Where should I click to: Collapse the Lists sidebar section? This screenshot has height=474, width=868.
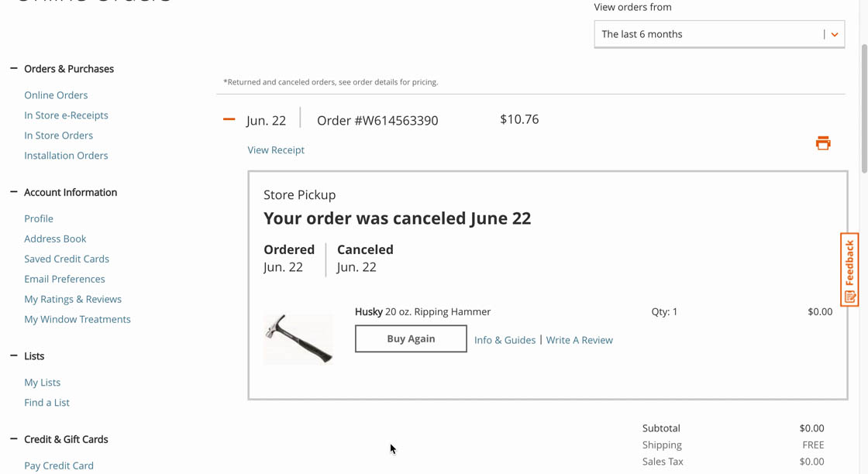coord(14,355)
